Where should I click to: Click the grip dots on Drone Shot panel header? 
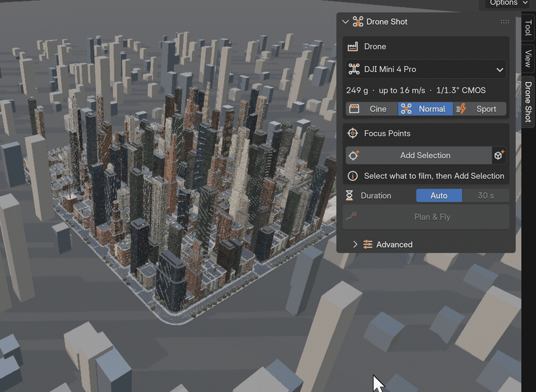coord(505,22)
